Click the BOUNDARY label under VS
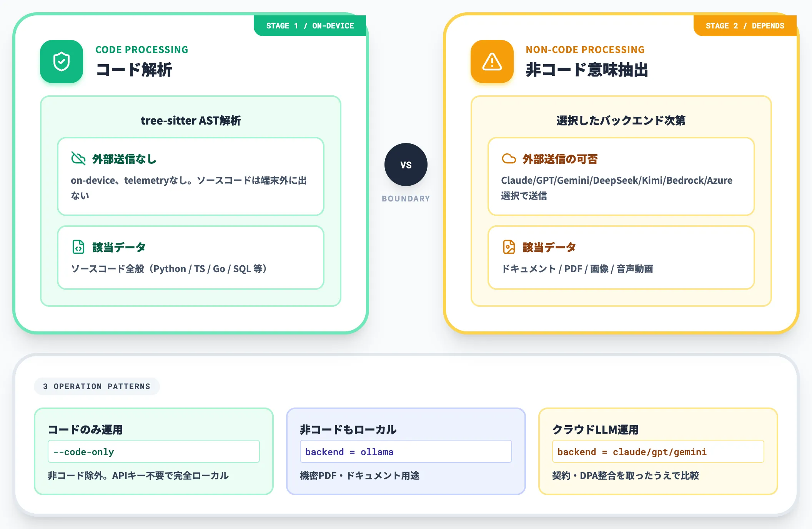This screenshot has height=529, width=812. click(x=406, y=199)
